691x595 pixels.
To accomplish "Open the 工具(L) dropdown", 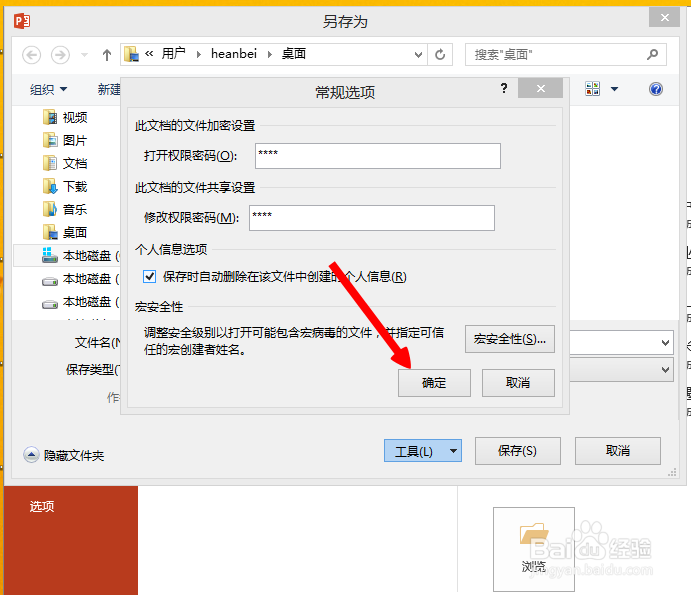I will click(x=423, y=451).
